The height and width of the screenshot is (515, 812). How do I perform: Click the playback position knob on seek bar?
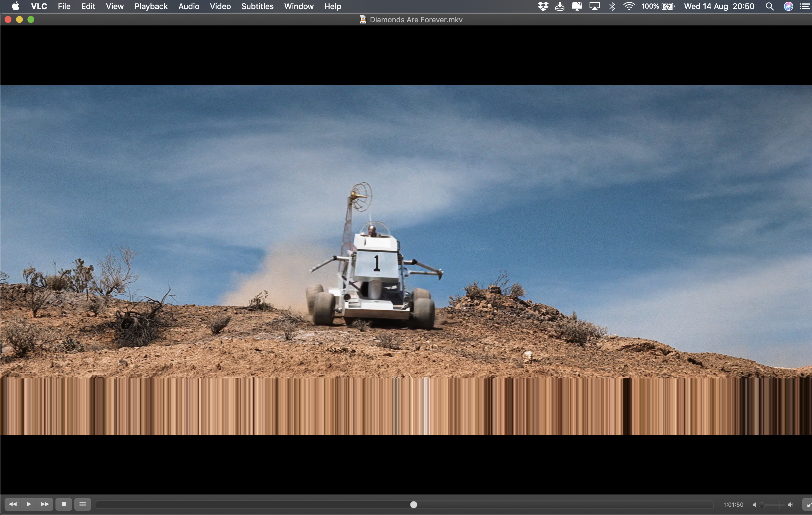(413, 504)
